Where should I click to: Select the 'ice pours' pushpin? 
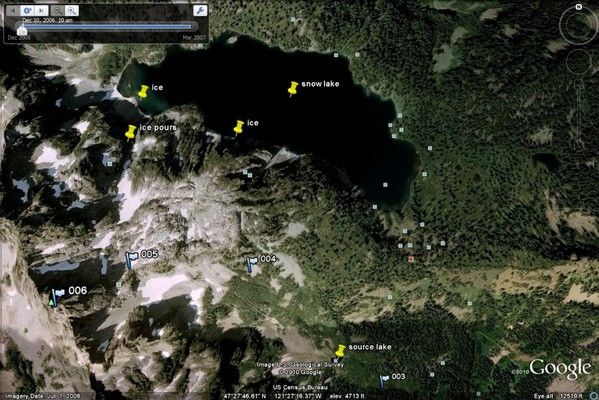130,133
